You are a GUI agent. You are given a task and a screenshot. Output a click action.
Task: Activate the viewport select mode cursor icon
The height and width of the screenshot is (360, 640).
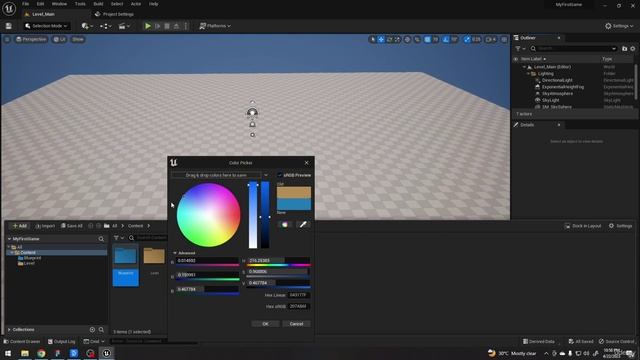[372, 39]
